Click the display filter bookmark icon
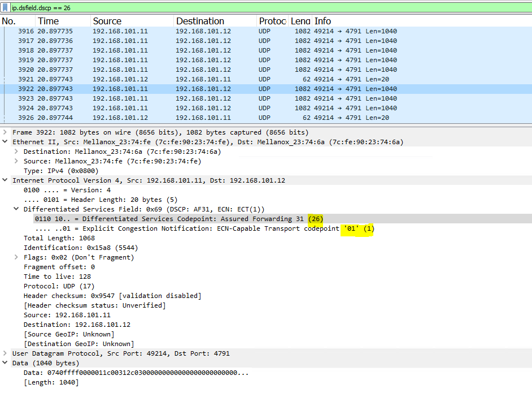This screenshot has height=393, width=532. [x=6, y=8]
